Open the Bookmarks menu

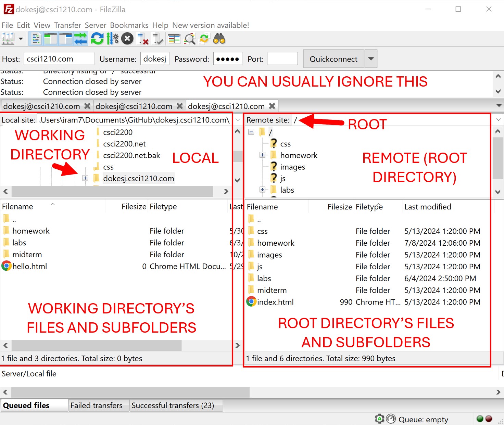(x=129, y=25)
